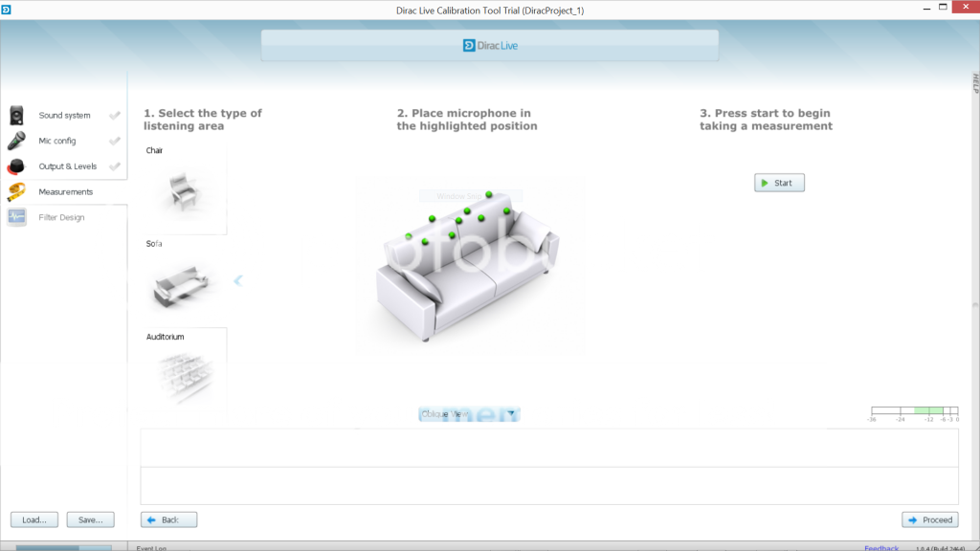The image size is (980, 551).
Task: Click the Event Log label in the status bar
Action: pyautogui.click(x=151, y=548)
